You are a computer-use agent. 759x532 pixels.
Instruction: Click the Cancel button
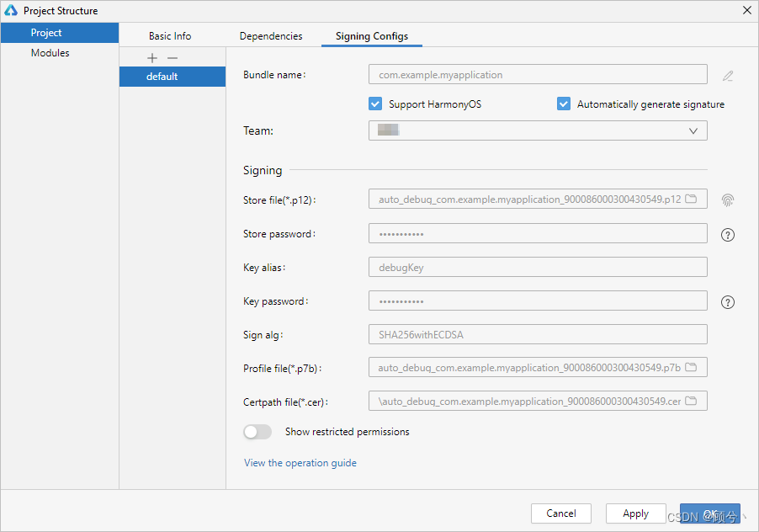coord(561,513)
